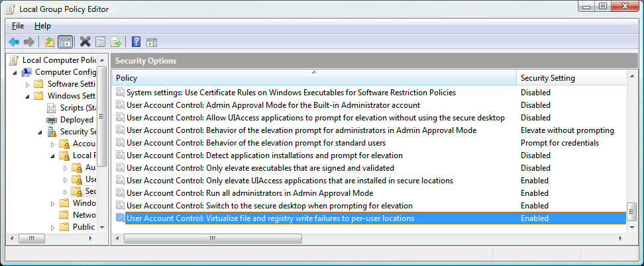This screenshot has height=266, width=644.
Task: Click the Delete X toolbar icon
Action: [85, 42]
